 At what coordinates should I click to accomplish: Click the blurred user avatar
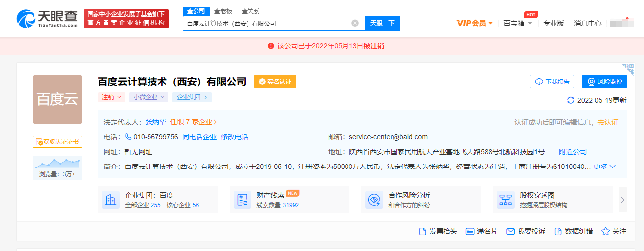(622, 23)
